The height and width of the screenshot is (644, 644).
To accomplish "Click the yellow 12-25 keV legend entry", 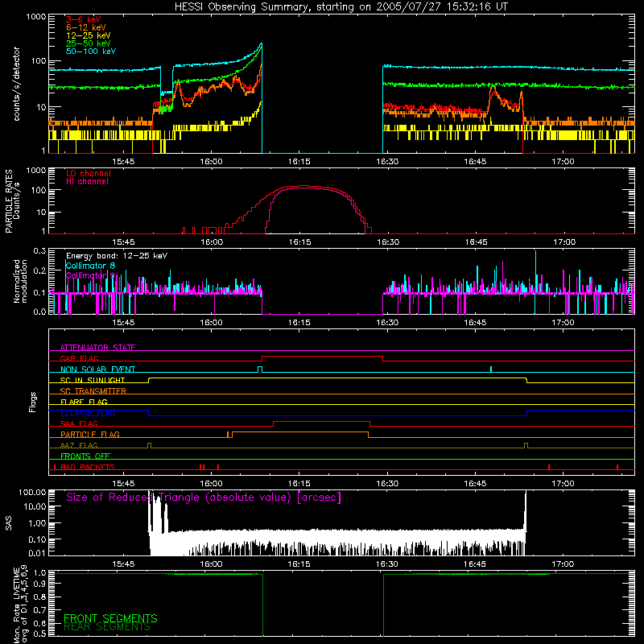I will pyautogui.click(x=88, y=35).
